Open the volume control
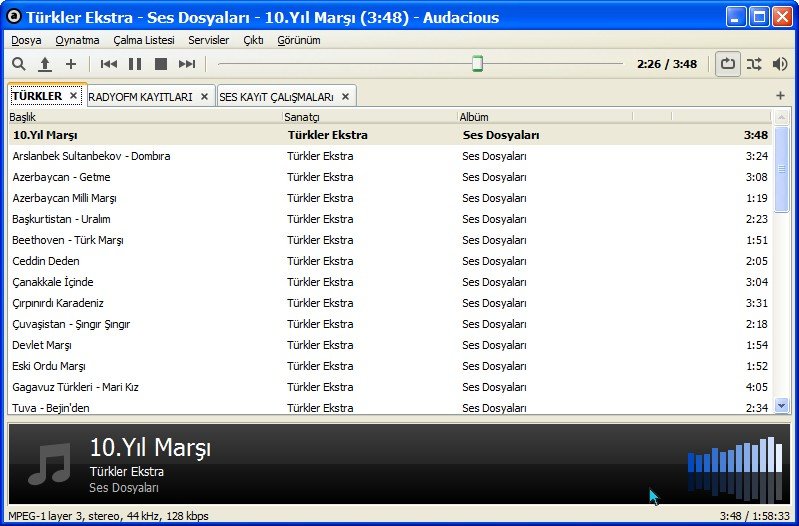Viewport: 799px width, 526px height. click(780, 64)
